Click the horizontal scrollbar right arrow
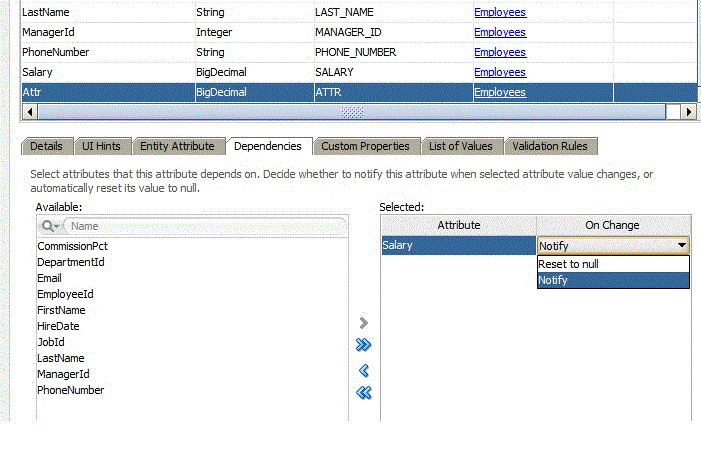The width and height of the screenshot is (701, 460). click(686, 112)
